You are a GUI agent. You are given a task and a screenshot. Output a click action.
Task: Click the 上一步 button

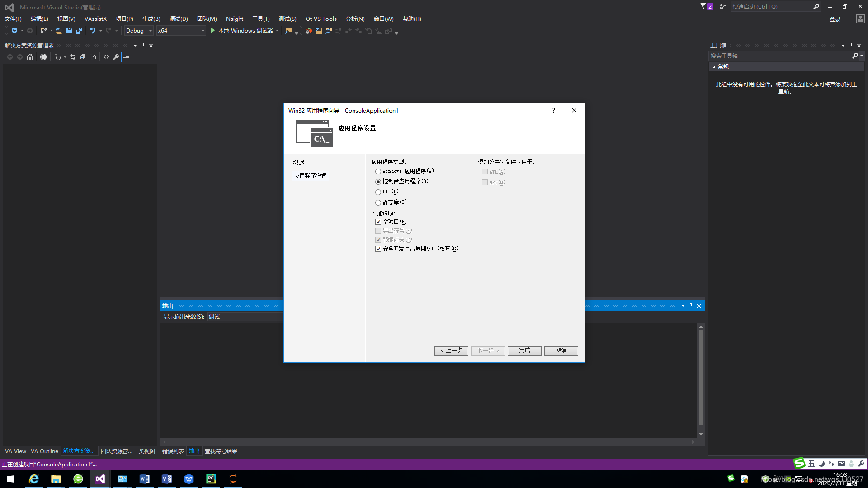click(451, 351)
